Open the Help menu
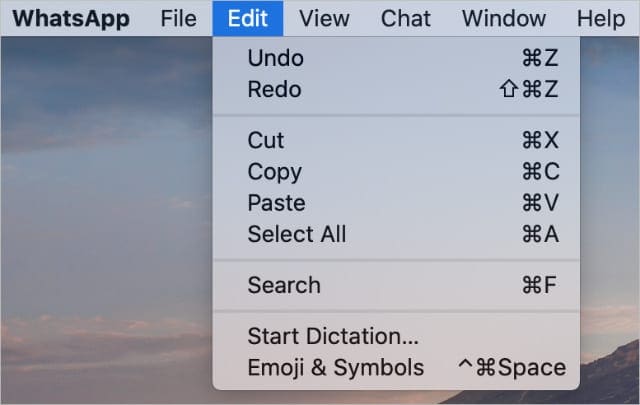 600,18
